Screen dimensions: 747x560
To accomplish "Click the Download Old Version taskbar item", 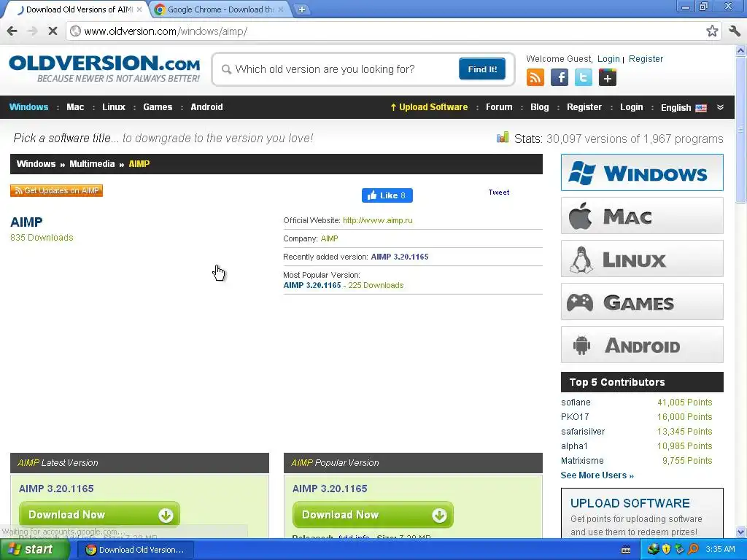I will pos(134,550).
